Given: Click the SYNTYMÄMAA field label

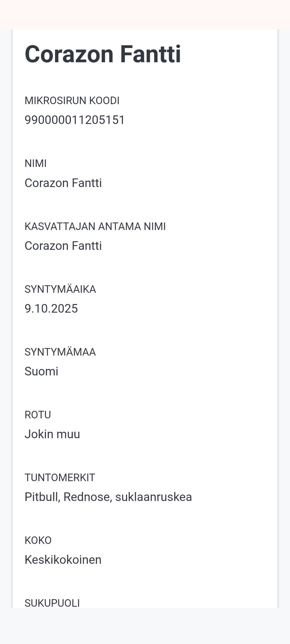Looking at the screenshot, I should click(60, 352).
